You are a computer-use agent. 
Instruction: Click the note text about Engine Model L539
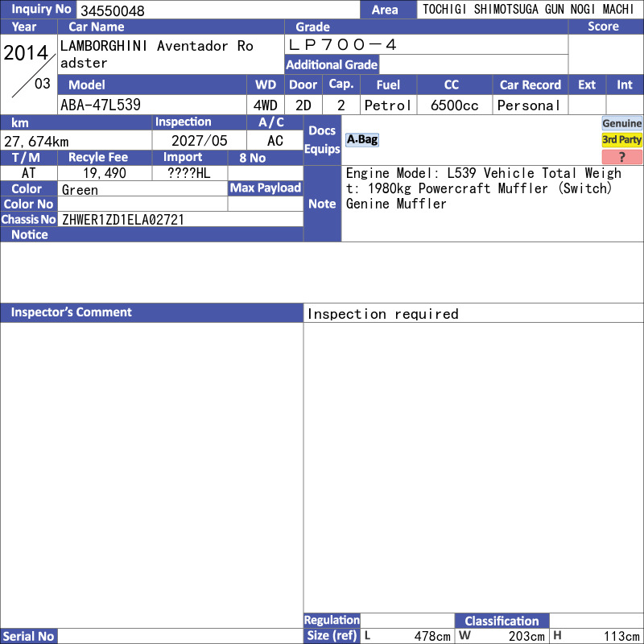[484, 188]
